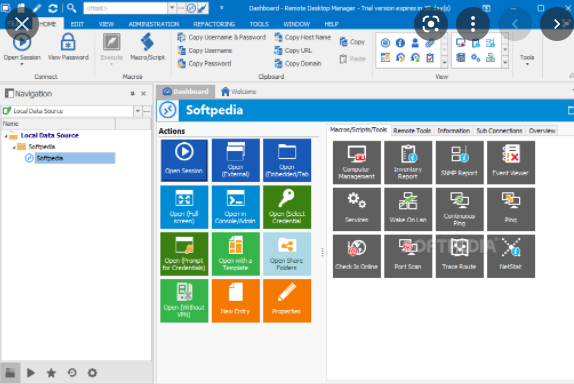Open the Local Data Source dropdown
Screen dimensions: 574x384
click(138, 111)
